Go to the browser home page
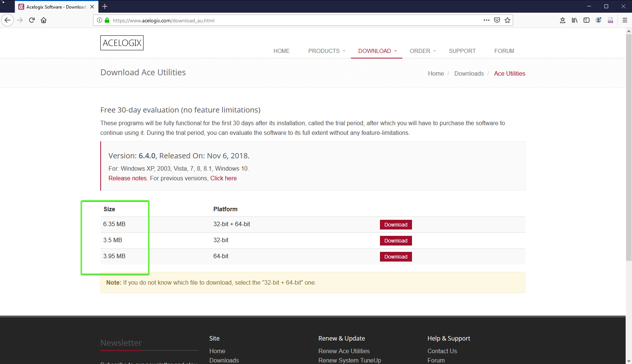This screenshot has height=364, width=632. [x=44, y=20]
